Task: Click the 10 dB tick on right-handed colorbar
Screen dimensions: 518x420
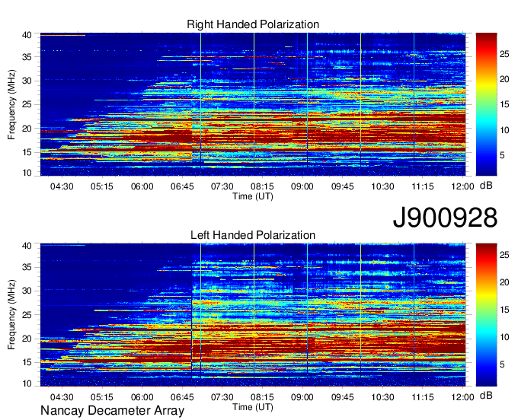Action: click(x=504, y=130)
